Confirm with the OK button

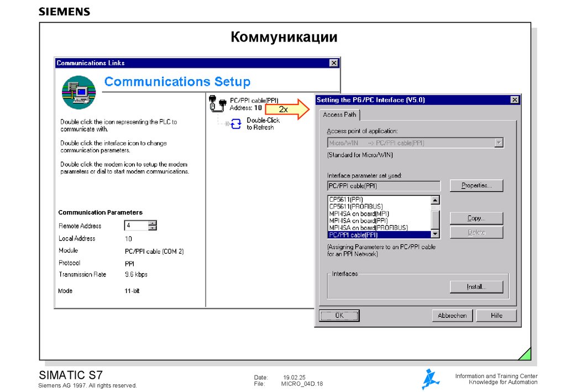339,316
